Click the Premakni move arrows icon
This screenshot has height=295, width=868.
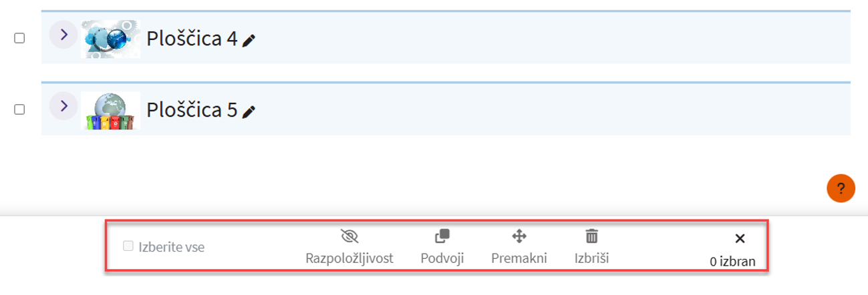click(519, 236)
